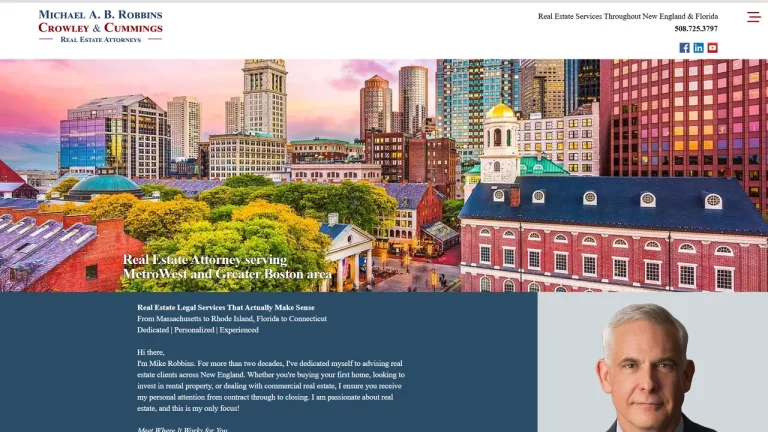Click the Boston skyline hero image
The height and width of the screenshot is (432, 768).
pos(384,175)
